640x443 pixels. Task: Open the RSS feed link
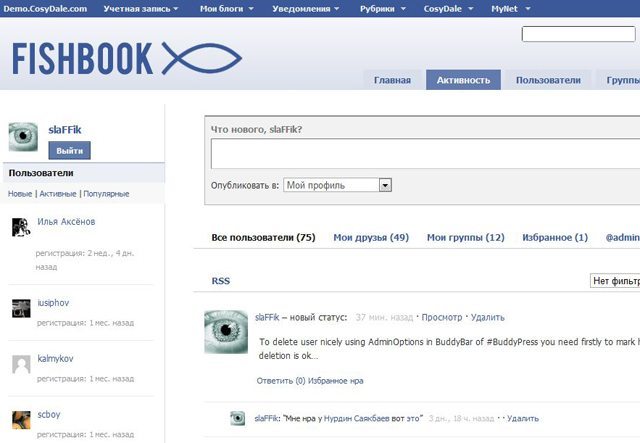coord(221,281)
